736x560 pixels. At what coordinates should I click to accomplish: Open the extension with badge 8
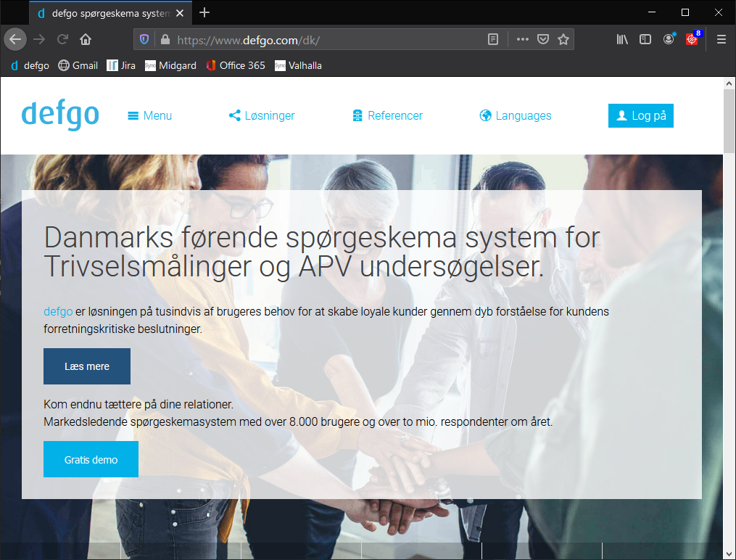tap(692, 39)
